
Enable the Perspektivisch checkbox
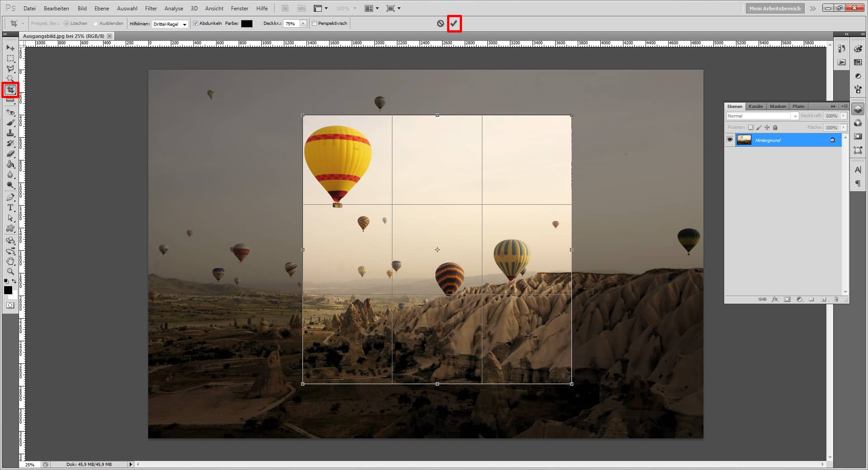[314, 23]
